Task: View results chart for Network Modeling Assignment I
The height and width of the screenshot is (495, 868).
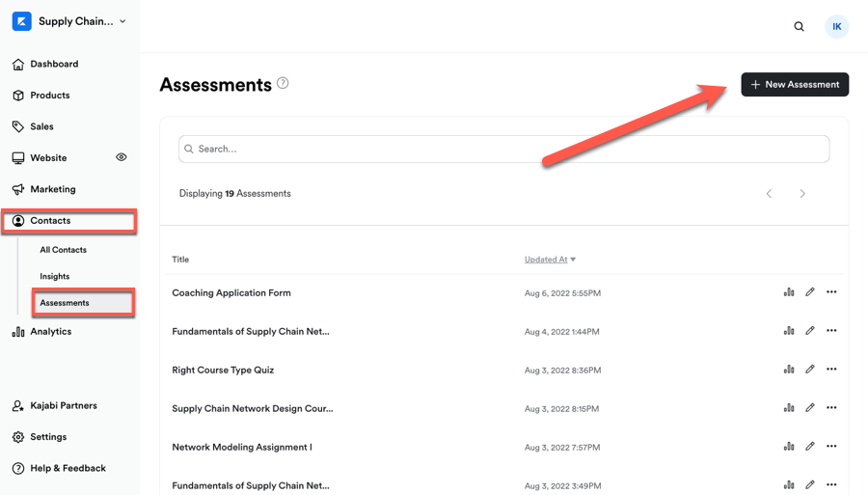Action: [789, 447]
